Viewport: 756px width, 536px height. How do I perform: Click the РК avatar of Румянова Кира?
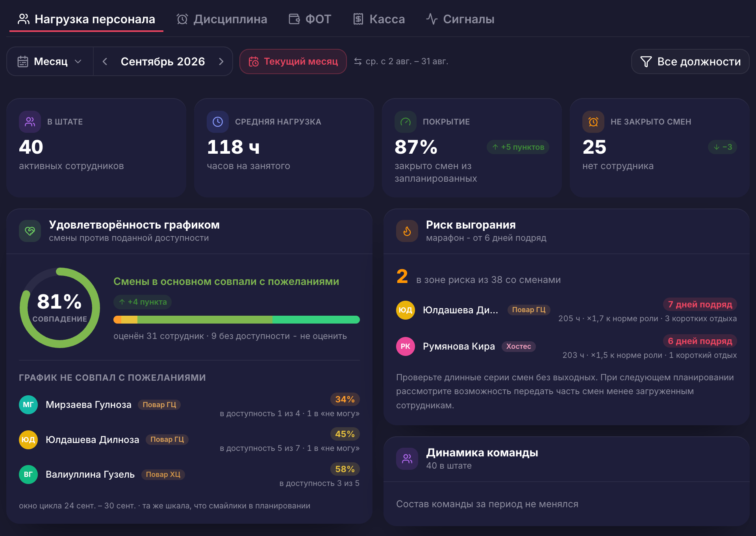[406, 346]
